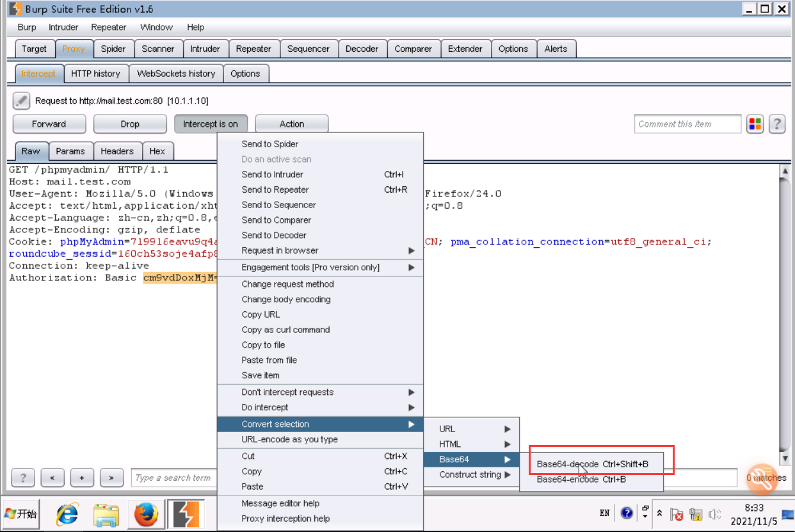The height and width of the screenshot is (532, 795).
Task: Click the Drop button
Action: coord(130,124)
